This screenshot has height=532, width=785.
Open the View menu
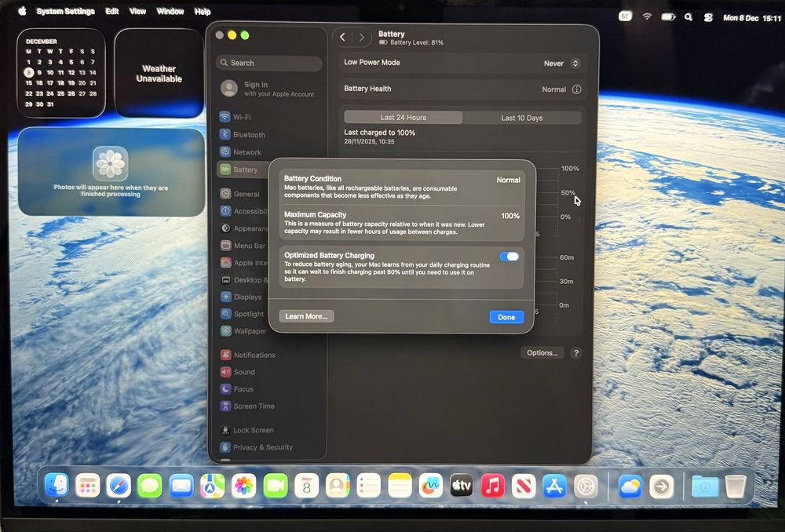tap(137, 11)
